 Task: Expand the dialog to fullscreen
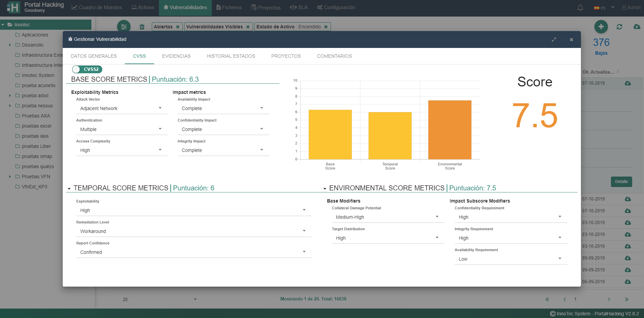554,39
